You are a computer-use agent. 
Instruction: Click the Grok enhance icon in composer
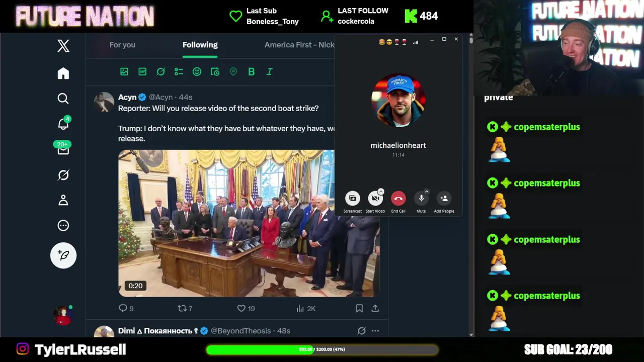click(160, 72)
